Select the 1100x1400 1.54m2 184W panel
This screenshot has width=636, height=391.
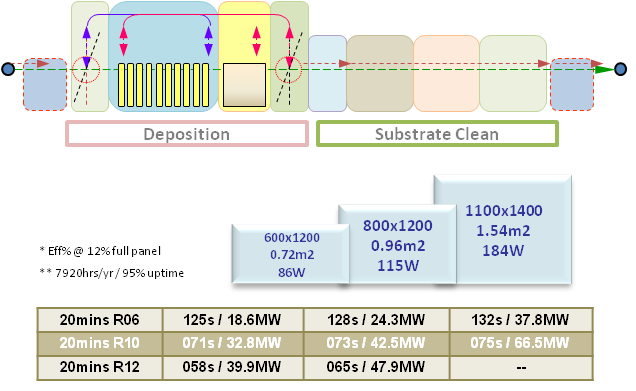point(503,230)
